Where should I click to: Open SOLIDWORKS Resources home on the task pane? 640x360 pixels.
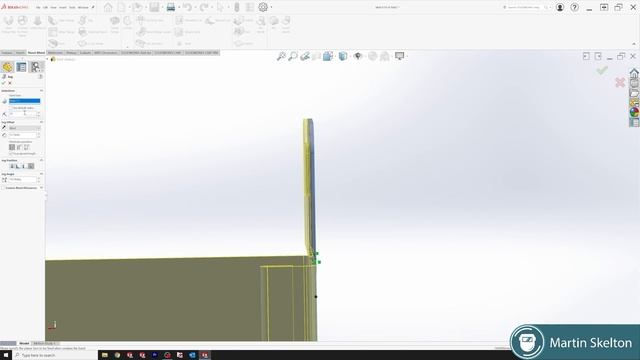click(x=634, y=73)
